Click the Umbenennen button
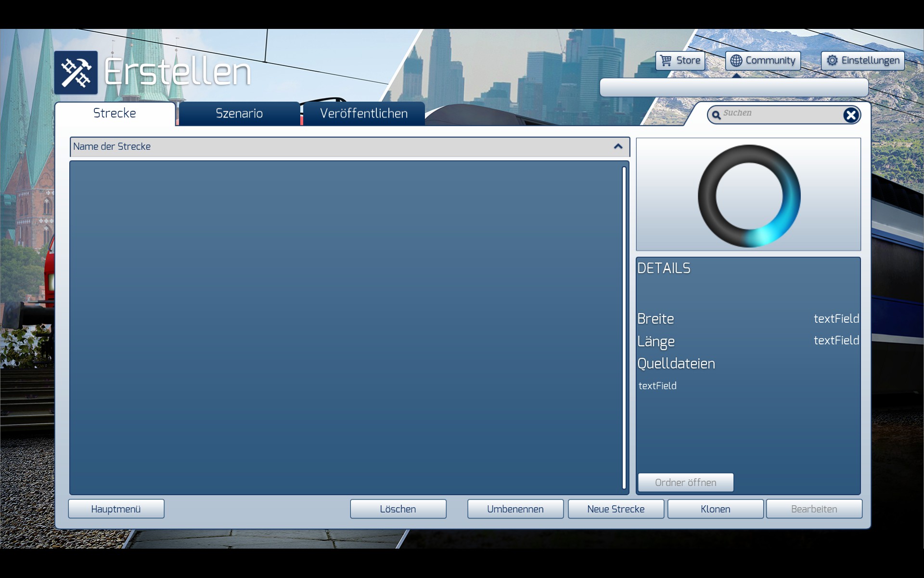924x578 pixels. pos(515,509)
